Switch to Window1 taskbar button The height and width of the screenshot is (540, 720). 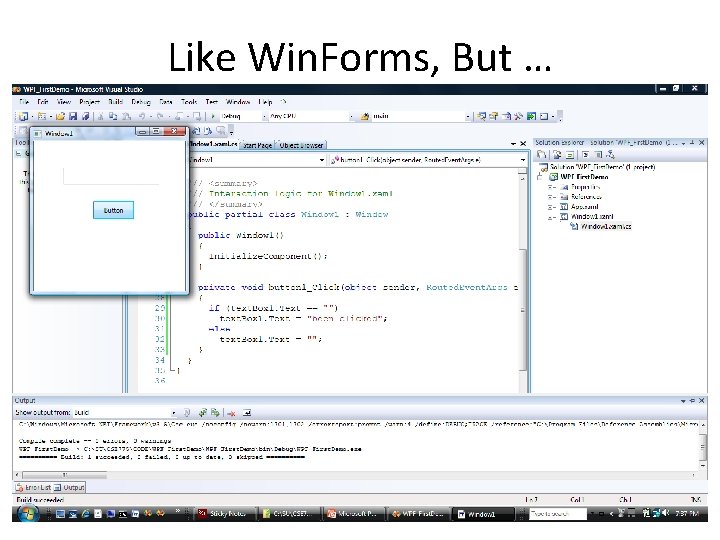(483, 514)
